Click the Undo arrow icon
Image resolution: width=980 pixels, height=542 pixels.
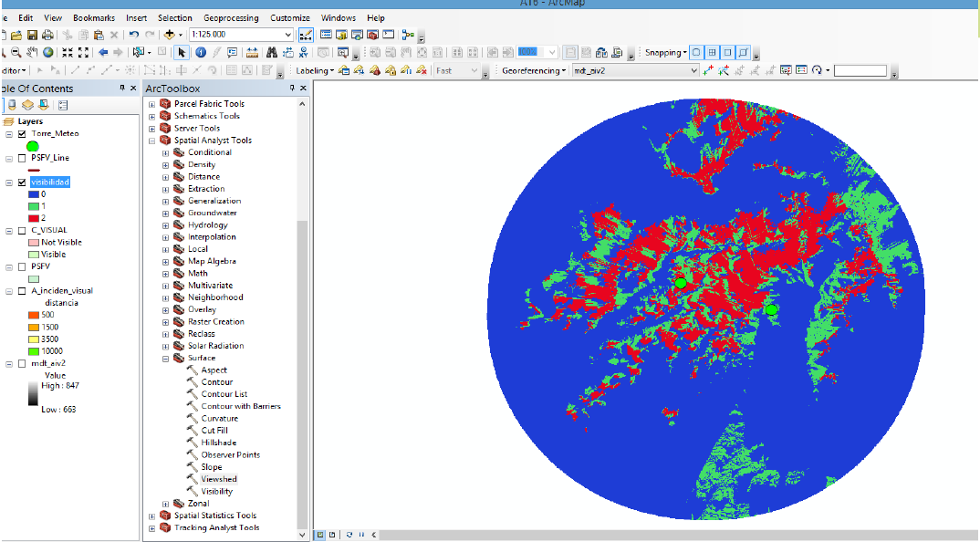134,35
